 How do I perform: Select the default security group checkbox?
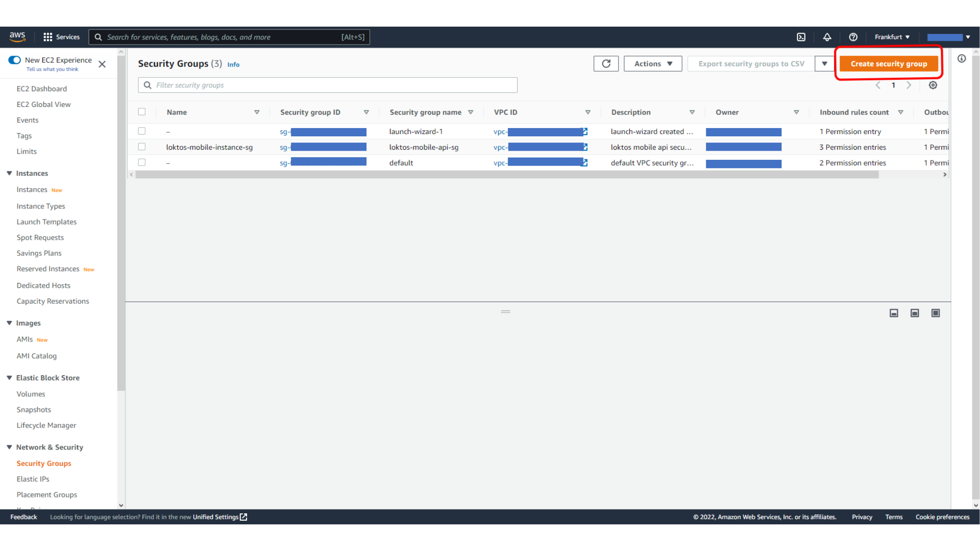pyautogui.click(x=141, y=162)
